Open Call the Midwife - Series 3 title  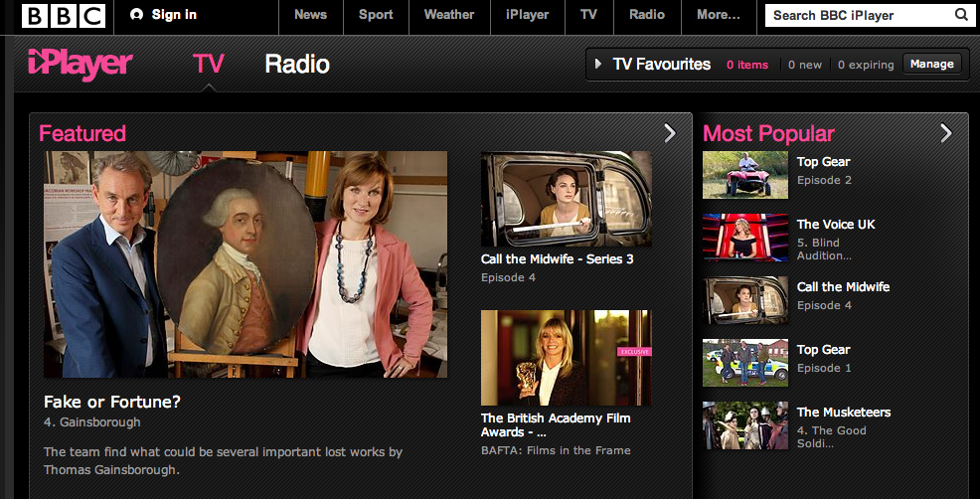pyautogui.click(x=557, y=258)
